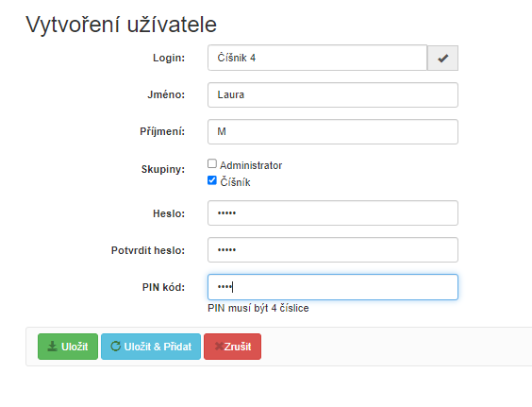Click the refresh icon on Uložit & Přidat

[116, 347]
